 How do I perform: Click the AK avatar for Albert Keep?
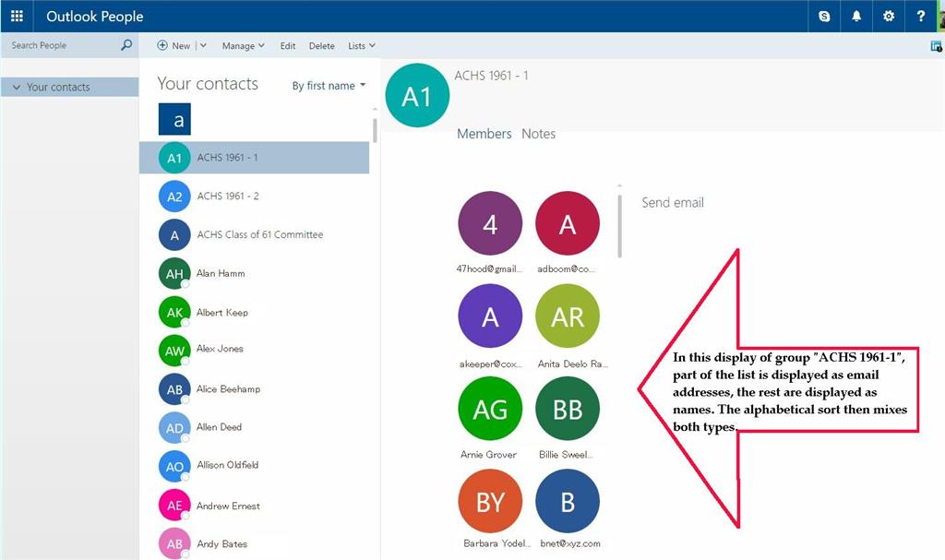(174, 312)
